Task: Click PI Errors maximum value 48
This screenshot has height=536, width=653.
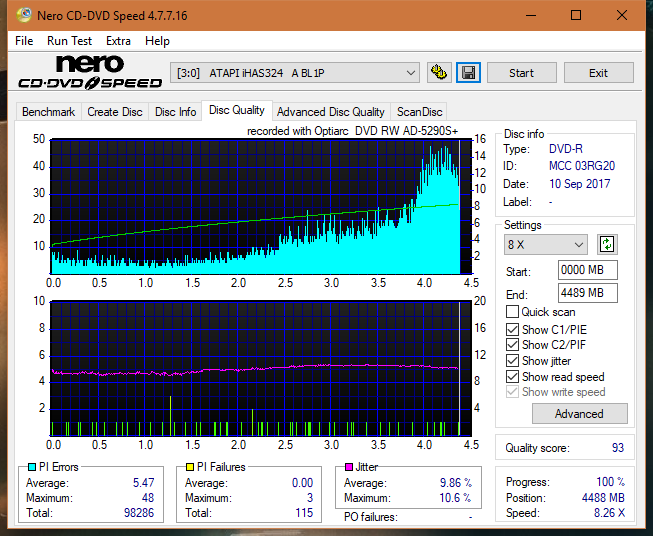Action: click(x=148, y=498)
